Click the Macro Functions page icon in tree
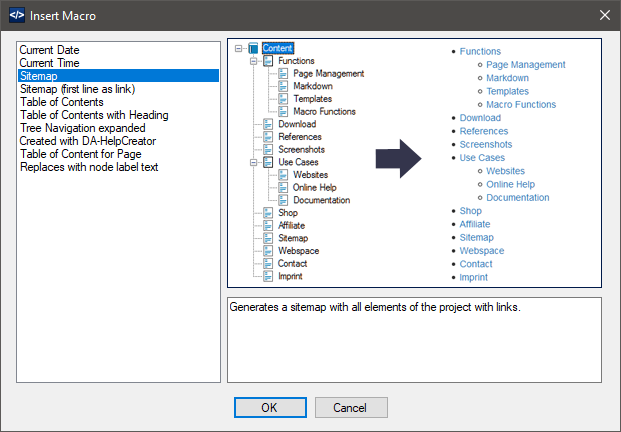 (283, 112)
